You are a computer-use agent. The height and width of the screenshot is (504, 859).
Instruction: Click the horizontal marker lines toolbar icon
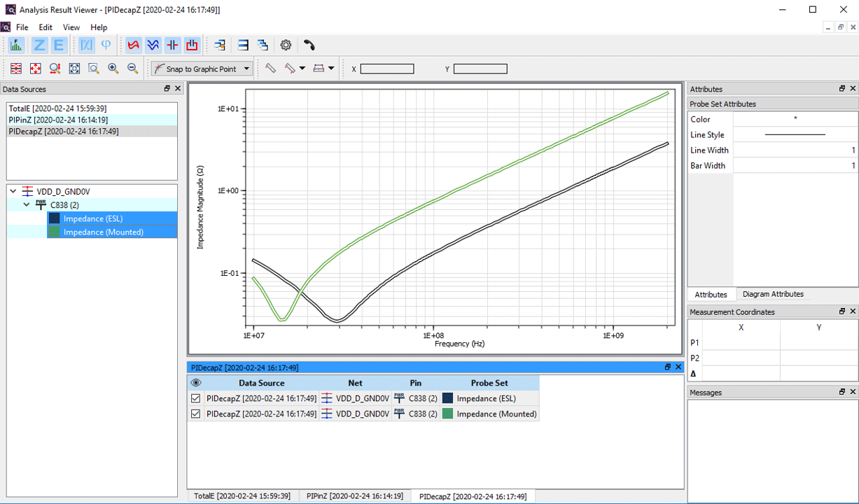coord(319,69)
